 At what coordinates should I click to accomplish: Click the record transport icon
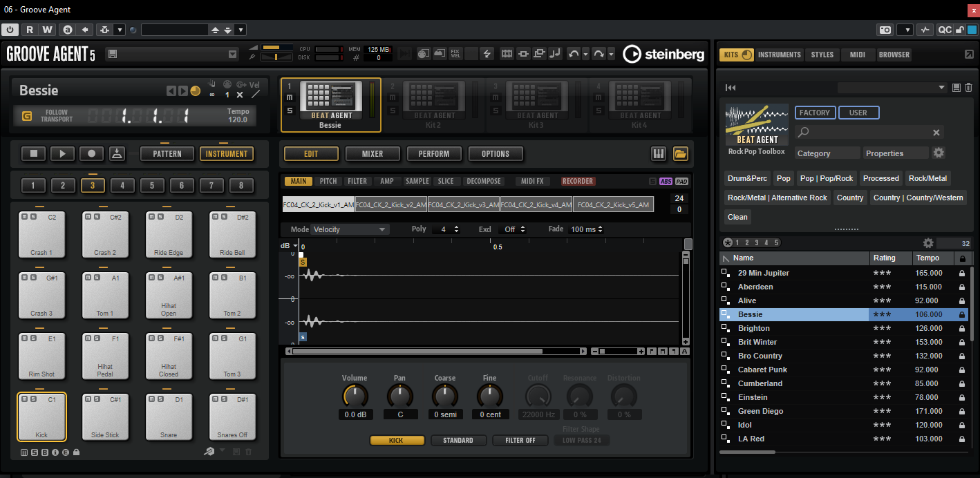91,153
